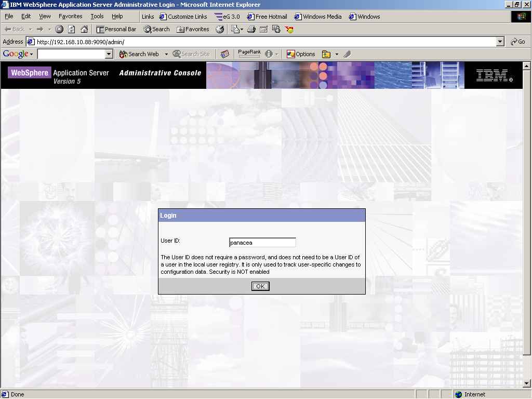This screenshot has height=399, width=532.
Task: Click the Forward arrow button
Action: tap(40, 29)
